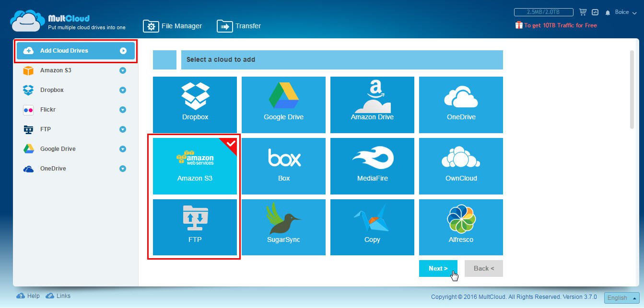The image size is (644, 308).
Task: Click the FTP monitor icon in sidebar
Action: pyautogui.click(x=28, y=129)
